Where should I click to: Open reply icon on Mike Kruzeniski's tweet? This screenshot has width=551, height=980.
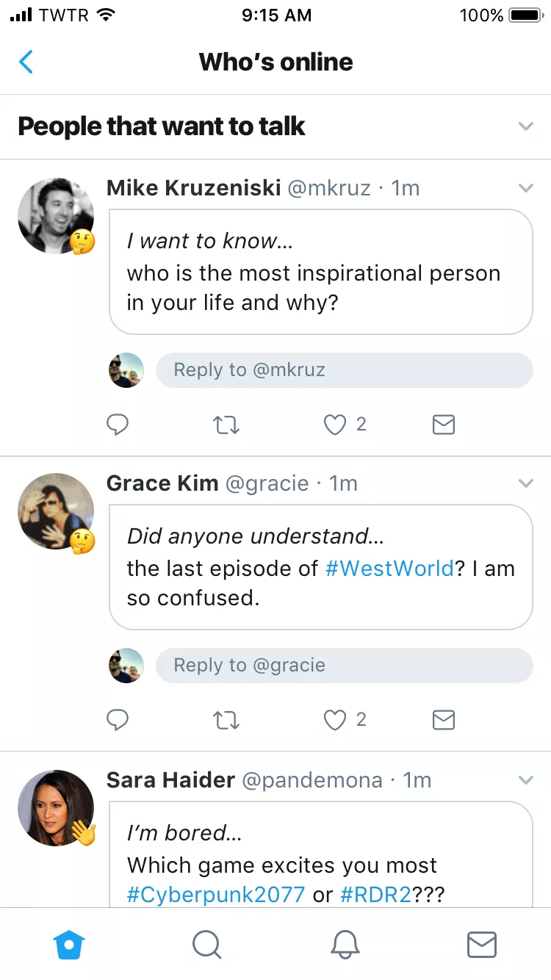(118, 425)
